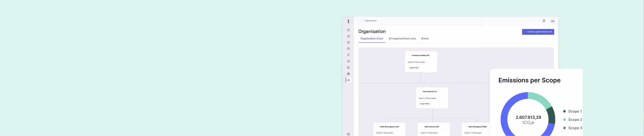Switch to All organisational units tab
The image size is (644, 136).
coord(402,39)
